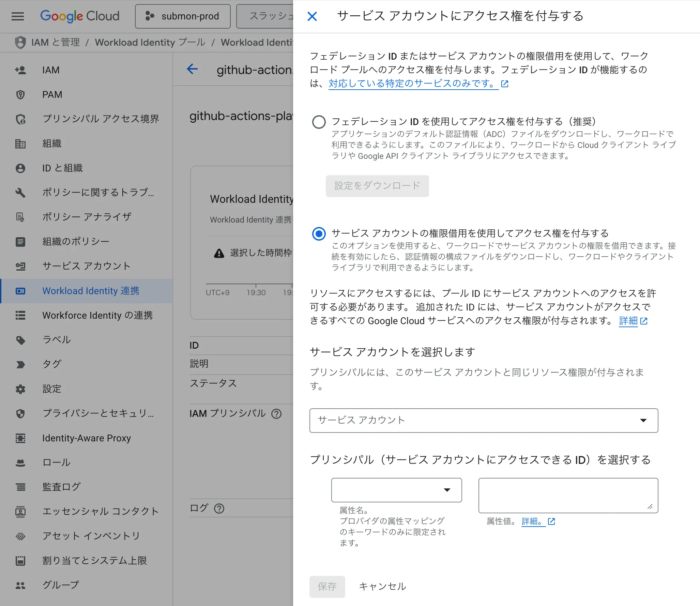Screen dimensions: 700x606
Task: Click the 割り当てとシステム上限 icon
Action: 20,561
